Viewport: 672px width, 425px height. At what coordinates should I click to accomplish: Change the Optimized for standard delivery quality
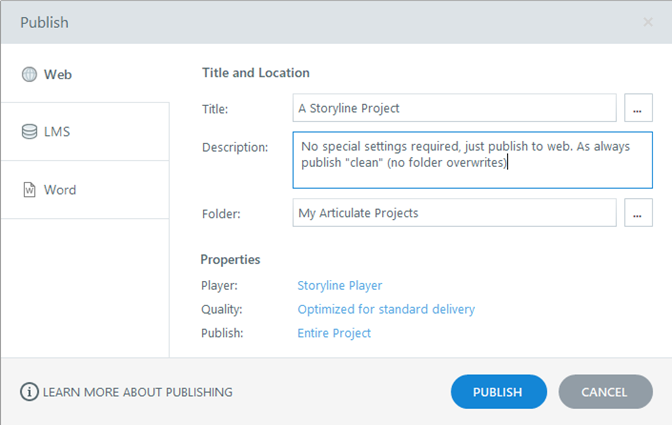pos(385,309)
